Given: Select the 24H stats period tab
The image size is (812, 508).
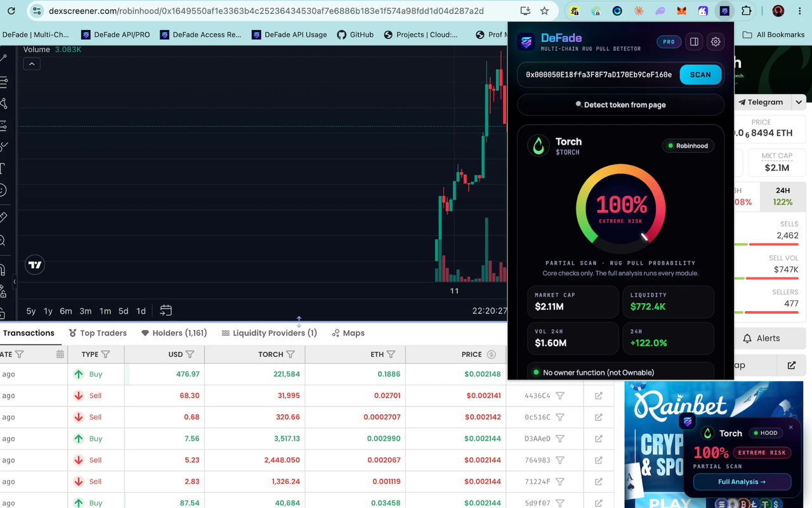Looking at the screenshot, I should tap(783, 196).
